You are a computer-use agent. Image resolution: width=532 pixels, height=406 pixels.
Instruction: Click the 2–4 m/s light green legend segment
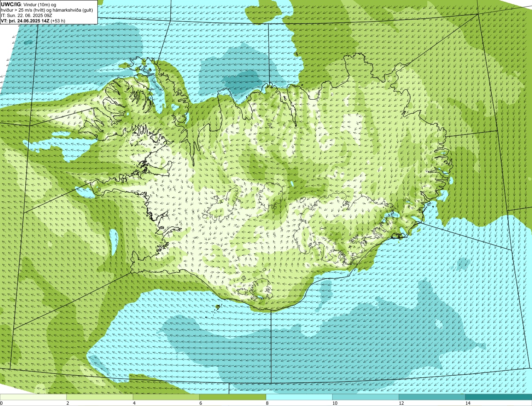tap(100, 397)
